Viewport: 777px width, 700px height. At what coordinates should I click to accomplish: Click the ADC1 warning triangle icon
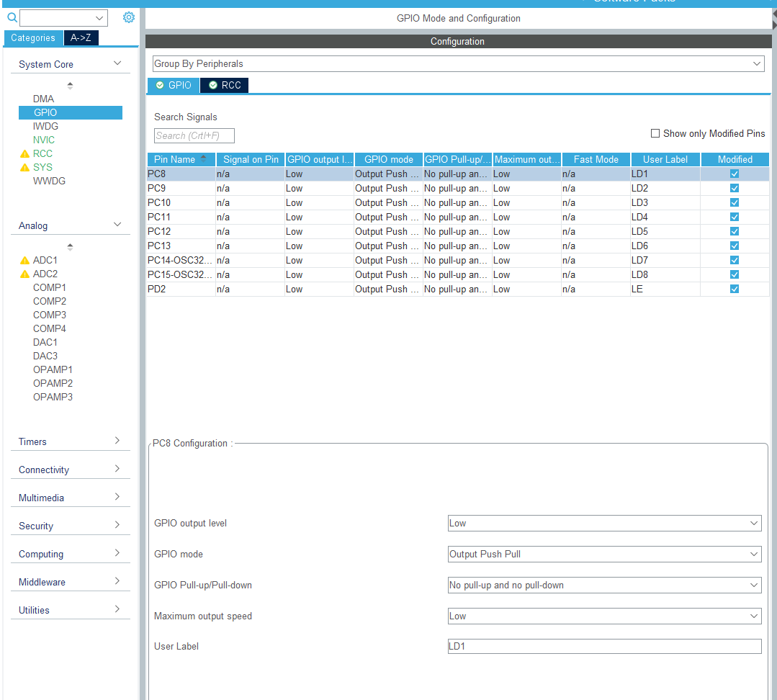coord(24,261)
